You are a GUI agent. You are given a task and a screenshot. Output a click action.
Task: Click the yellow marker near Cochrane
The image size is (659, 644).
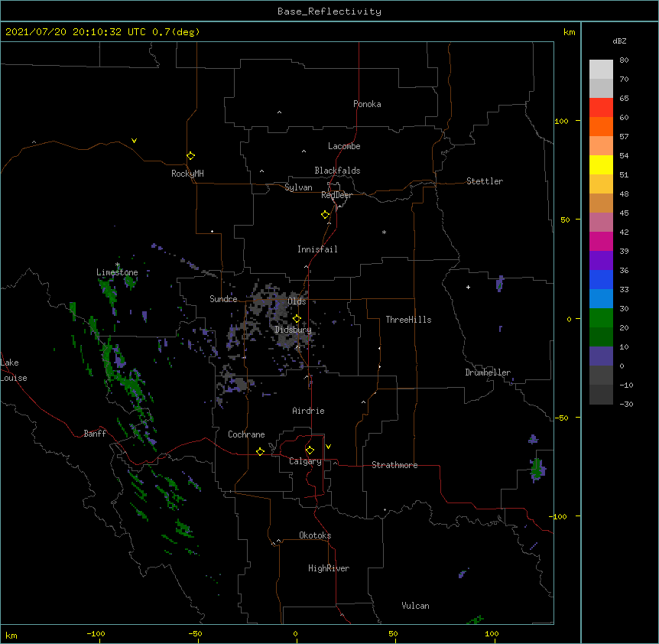click(260, 451)
